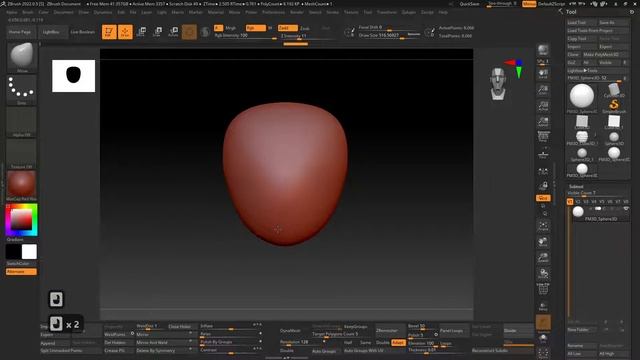640x360 pixels.
Task: Open the Home Page button
Action: coord(20,32)
